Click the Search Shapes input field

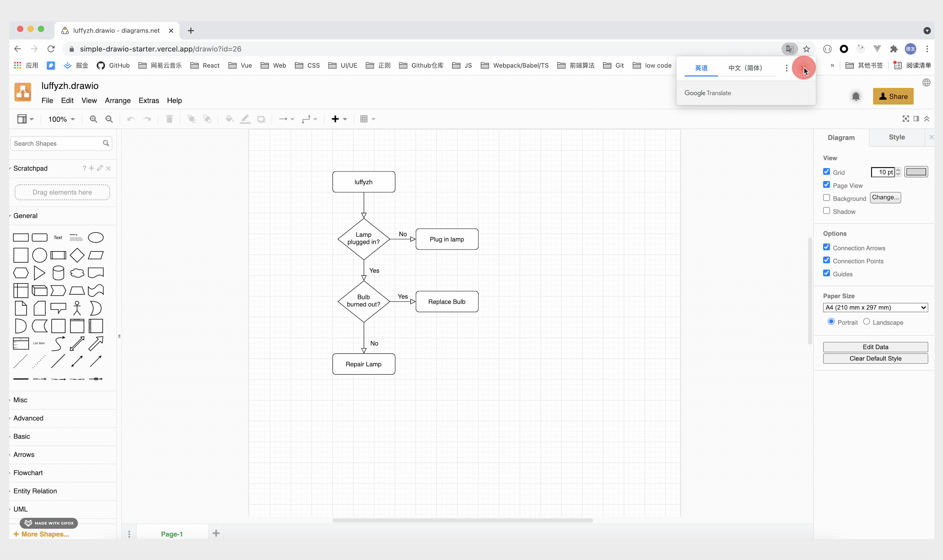click(61, 143)
